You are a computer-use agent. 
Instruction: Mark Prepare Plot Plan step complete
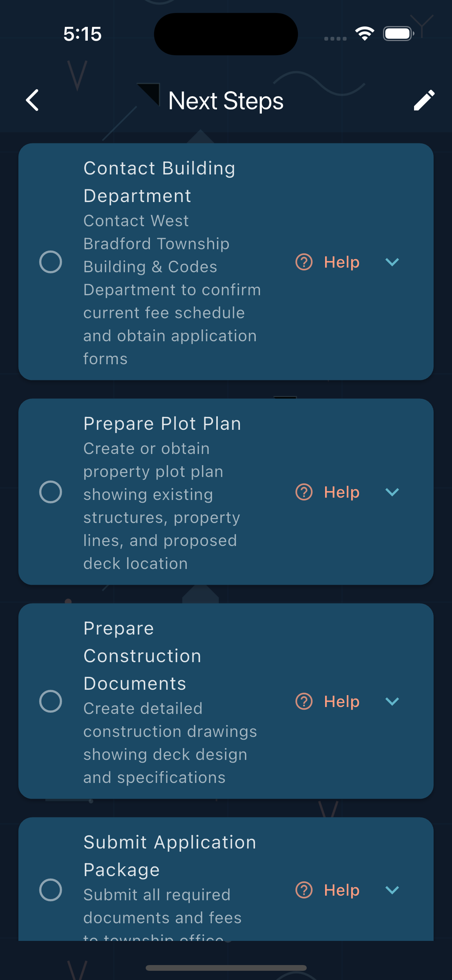(51, 492)
